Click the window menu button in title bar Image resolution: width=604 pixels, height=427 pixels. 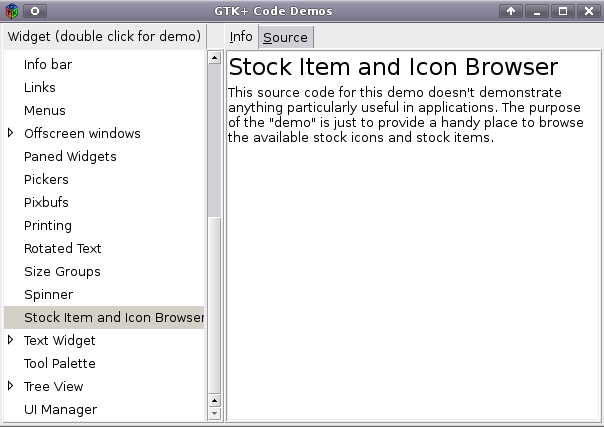pos(35,11)
